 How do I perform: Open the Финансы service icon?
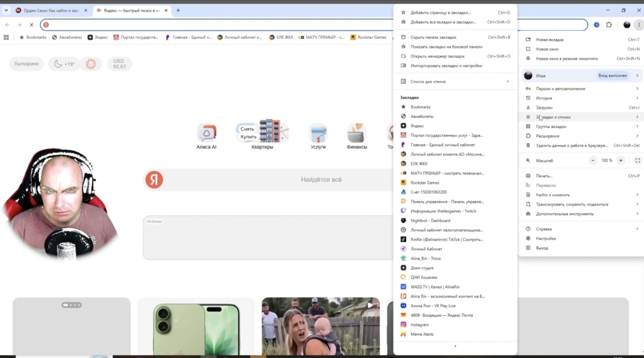click(x=357, y=136)
